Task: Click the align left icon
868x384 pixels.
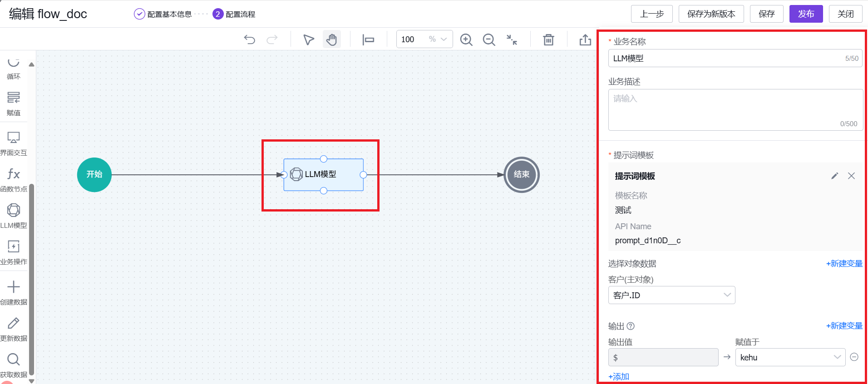Action: click(x=368, y=39)
